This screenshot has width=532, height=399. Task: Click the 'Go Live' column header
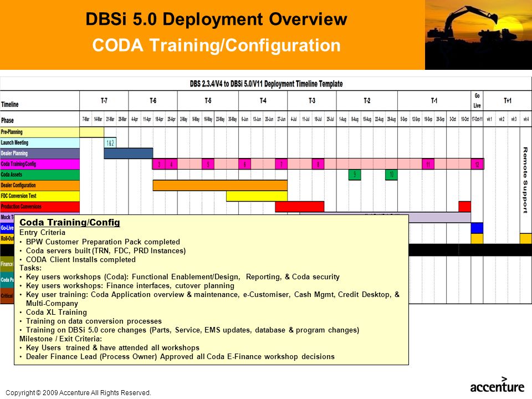coord(477,101)
